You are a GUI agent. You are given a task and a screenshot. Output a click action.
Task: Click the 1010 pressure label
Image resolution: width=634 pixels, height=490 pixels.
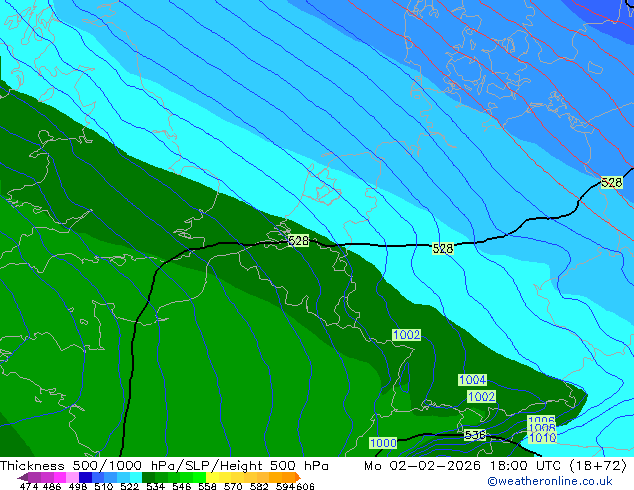[542, 437]
